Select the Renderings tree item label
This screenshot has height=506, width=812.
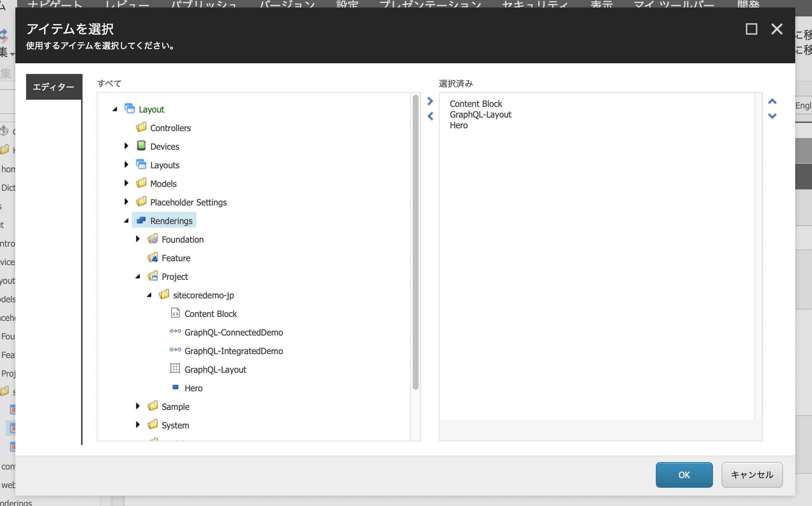(171, 221)
